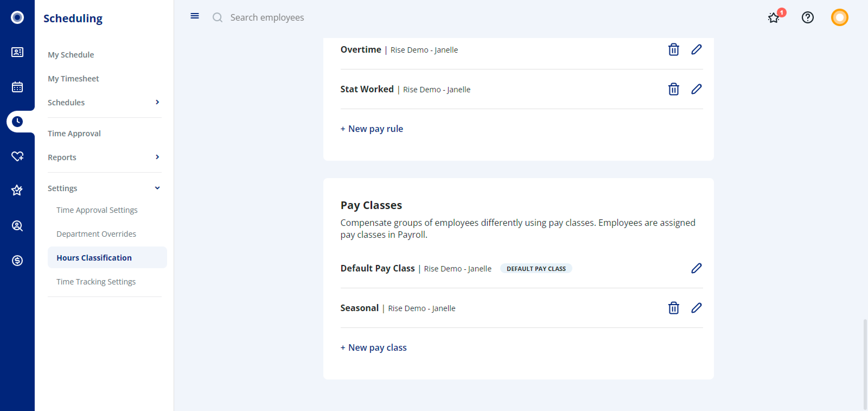Focus the Search employees field
Viewport: 868px width, 411px height.
(267, 17)
